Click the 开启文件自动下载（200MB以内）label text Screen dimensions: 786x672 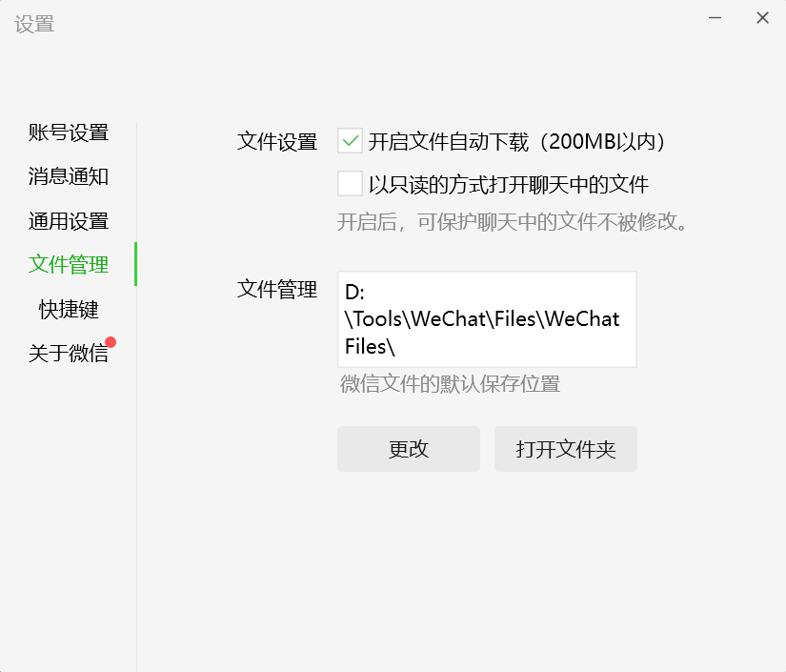tap(516, 141)
